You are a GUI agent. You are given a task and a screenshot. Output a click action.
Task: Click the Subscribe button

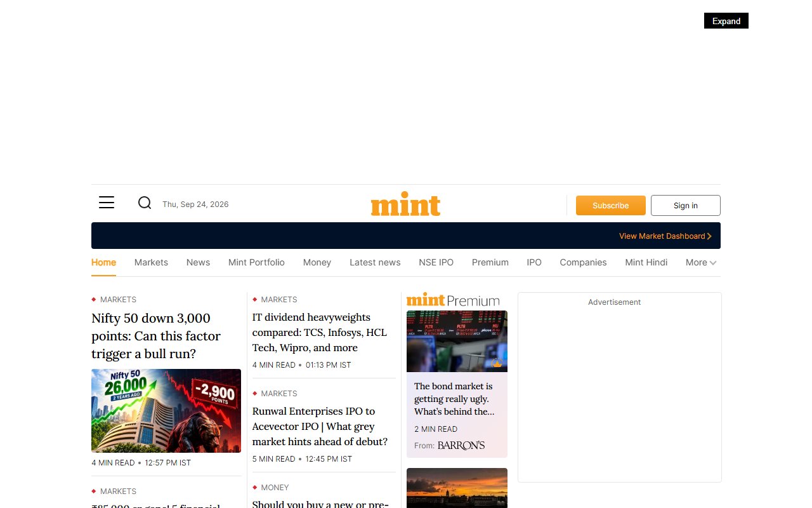tap(611, 206)
